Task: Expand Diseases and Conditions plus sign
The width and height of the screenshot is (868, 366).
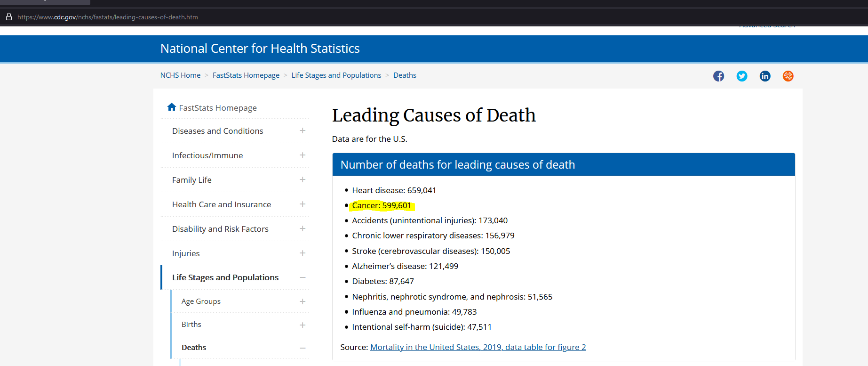Action: click(303, 130)
